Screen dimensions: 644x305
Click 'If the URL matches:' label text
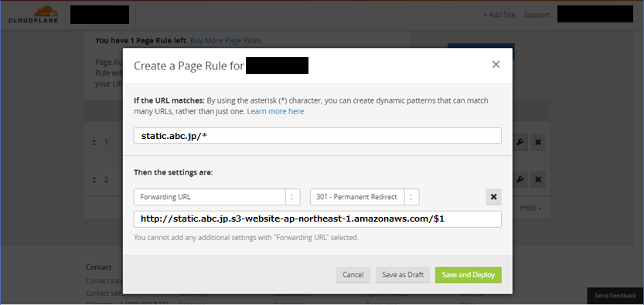point(169,100)
